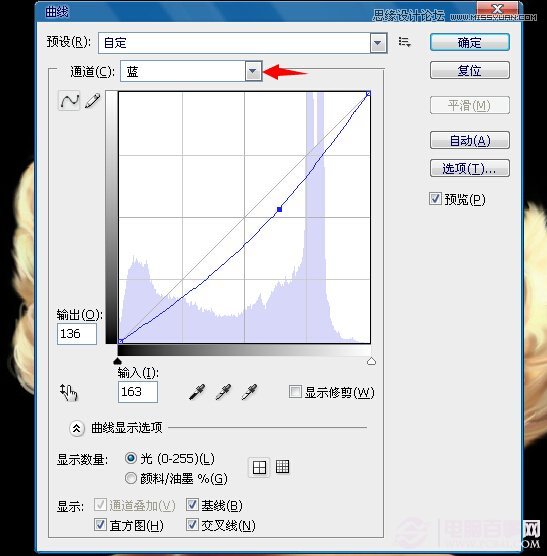Click the 复位 reset button
The width and height of the screenshot is (547, 556).
click(470, 70)
